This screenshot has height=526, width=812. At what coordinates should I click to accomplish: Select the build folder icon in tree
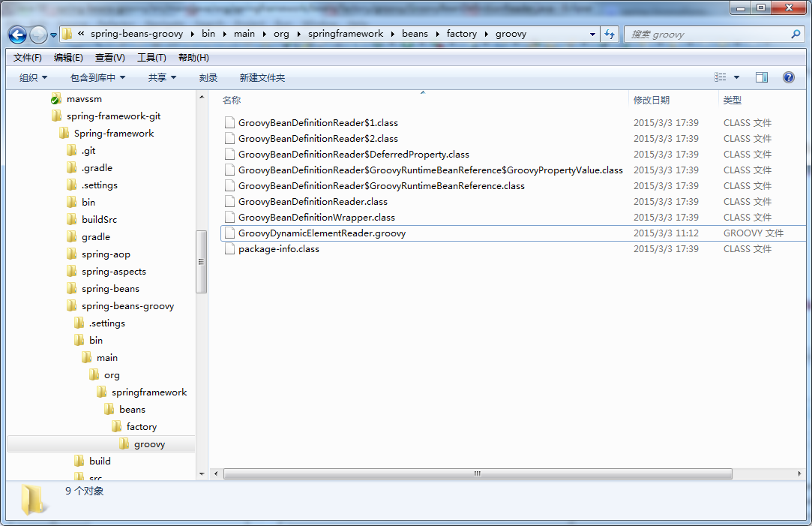coord(79,461)
